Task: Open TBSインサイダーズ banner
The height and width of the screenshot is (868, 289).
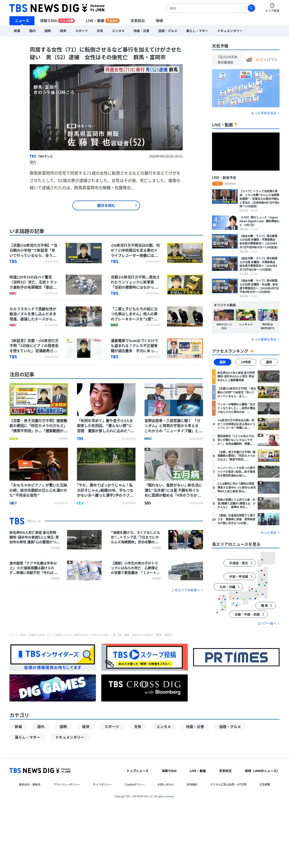Action: [52, 657]
